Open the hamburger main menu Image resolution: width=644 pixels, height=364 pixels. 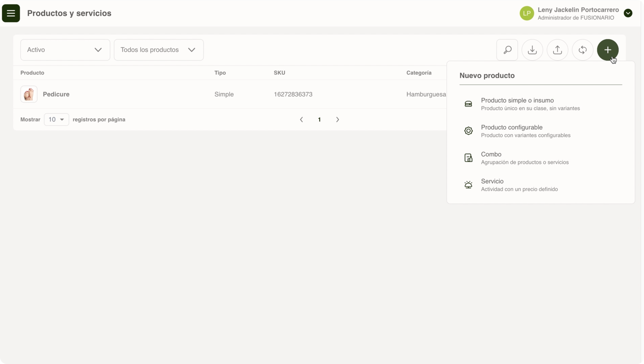[x=11, y=13]
